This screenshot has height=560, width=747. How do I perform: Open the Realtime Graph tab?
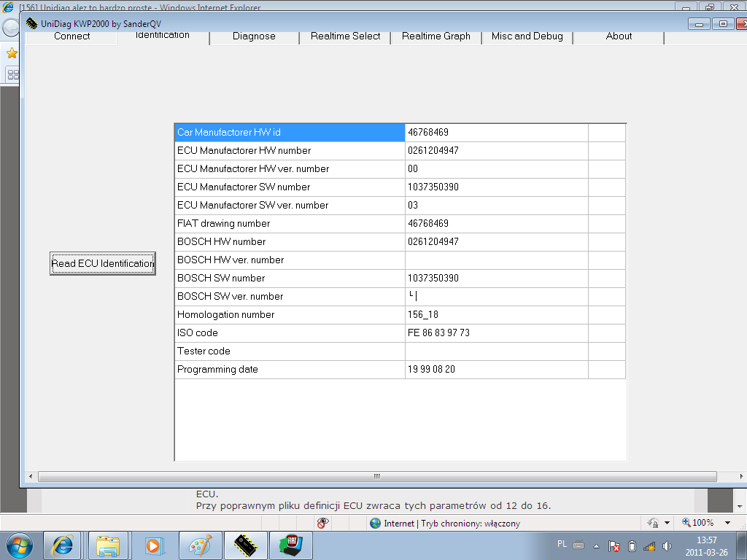click(x=436, y=36)
